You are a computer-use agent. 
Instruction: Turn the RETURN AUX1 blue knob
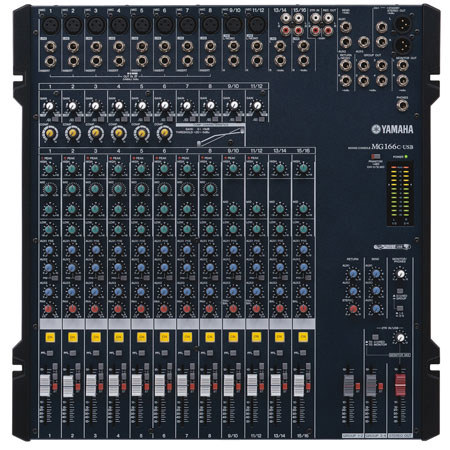click(353, 274)
